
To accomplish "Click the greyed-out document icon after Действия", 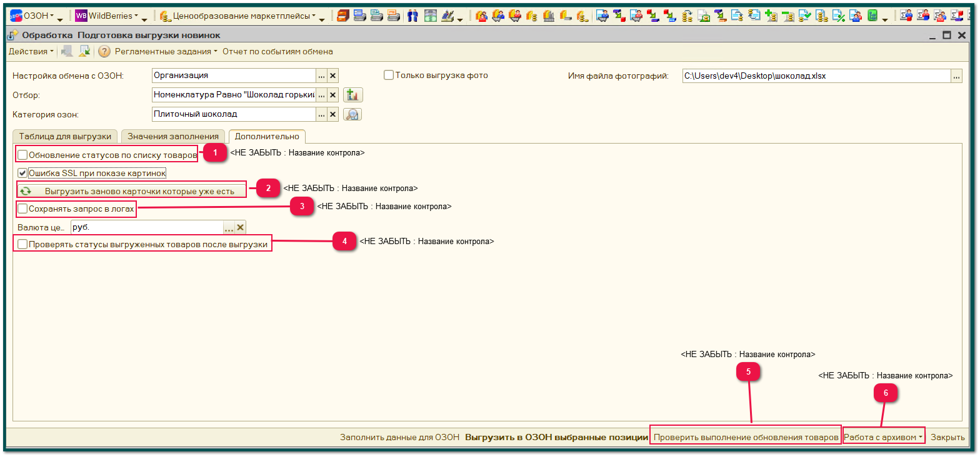I will (x=66, y=52).
